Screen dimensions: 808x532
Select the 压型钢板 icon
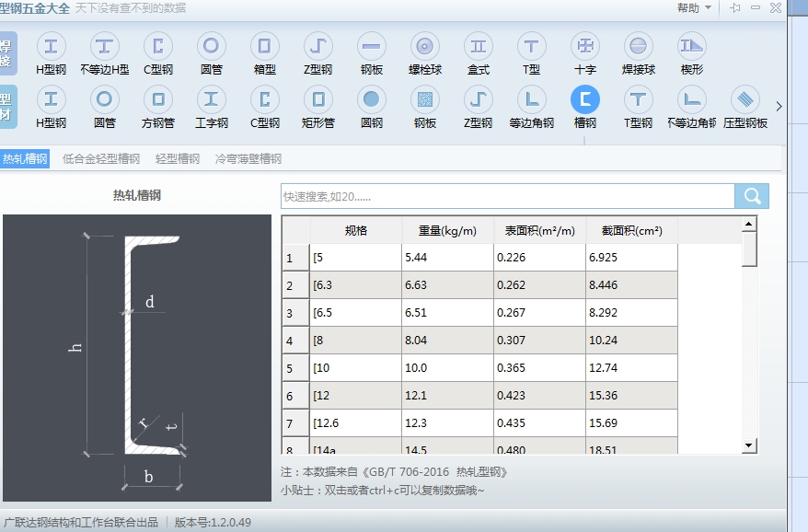tap(745, 99)
